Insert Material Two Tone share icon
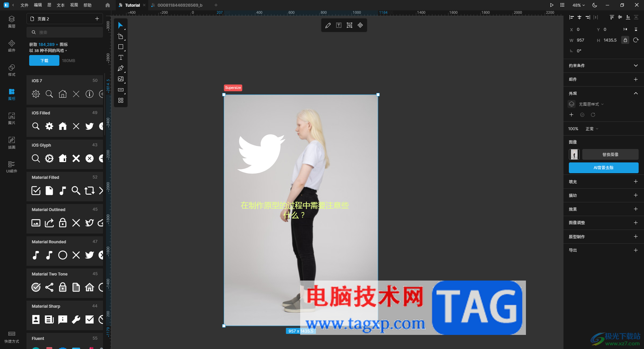Screen dimensions: 644x349 coord(49,287)
